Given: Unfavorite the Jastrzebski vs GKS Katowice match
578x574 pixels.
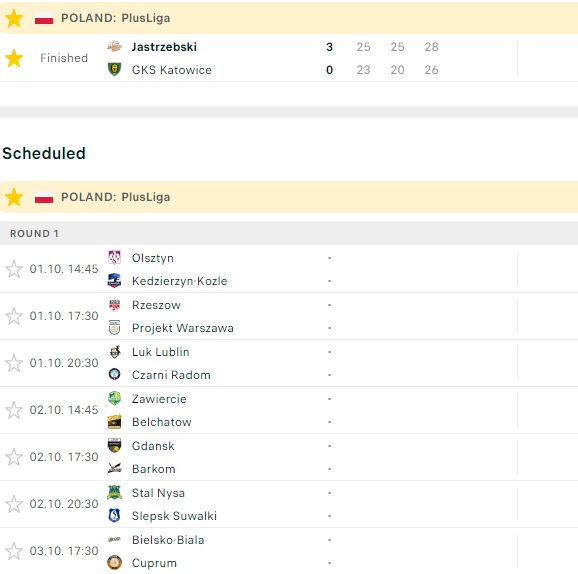Looking at the screenshot, I should point(14,58).
